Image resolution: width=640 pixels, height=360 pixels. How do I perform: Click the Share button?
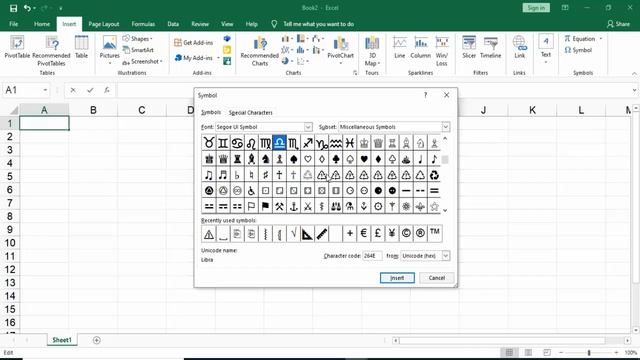618,24
